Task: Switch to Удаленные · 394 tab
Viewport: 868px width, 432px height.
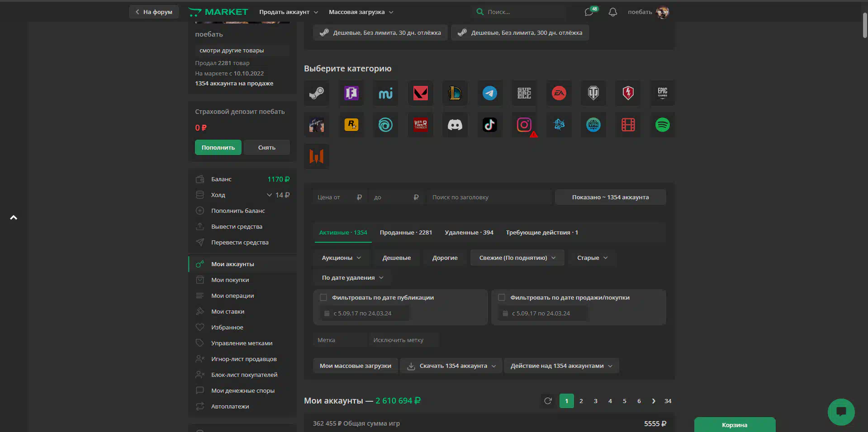Action: point(469,232)
